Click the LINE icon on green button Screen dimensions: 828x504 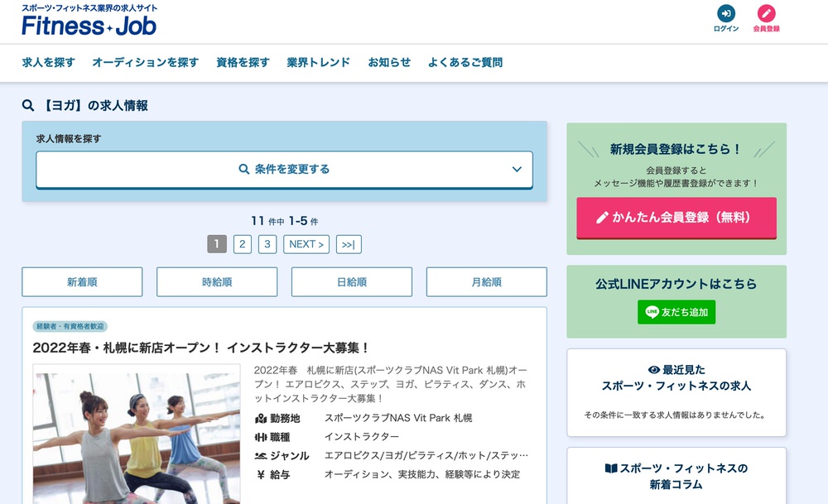pyautogui.click(x=652, y=312)
